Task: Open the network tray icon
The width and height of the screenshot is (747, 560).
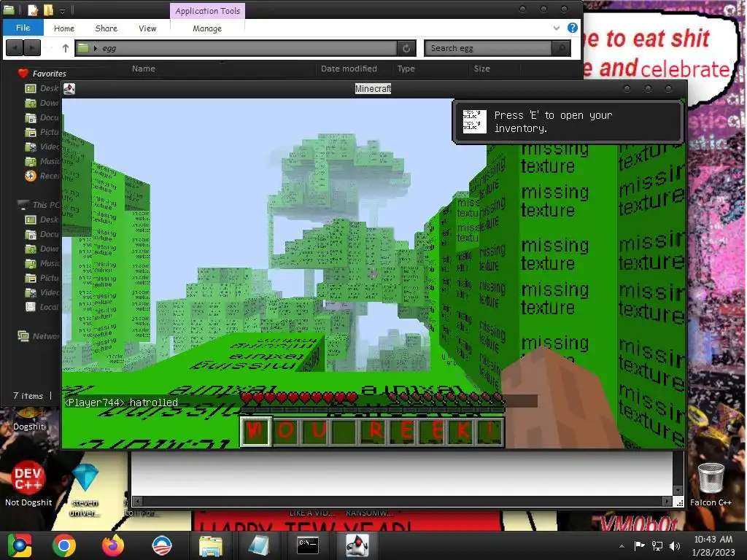Action: pos(657,545)
